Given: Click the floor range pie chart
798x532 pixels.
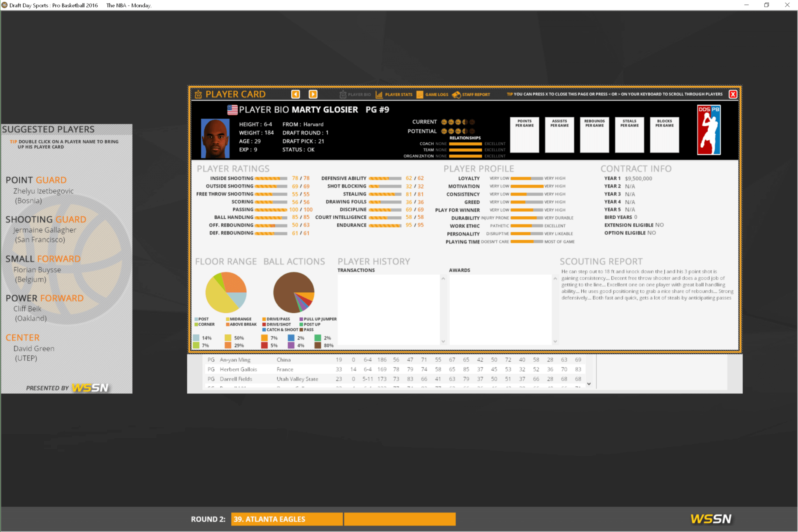Looking at the screenshot, I should (226, 292).
